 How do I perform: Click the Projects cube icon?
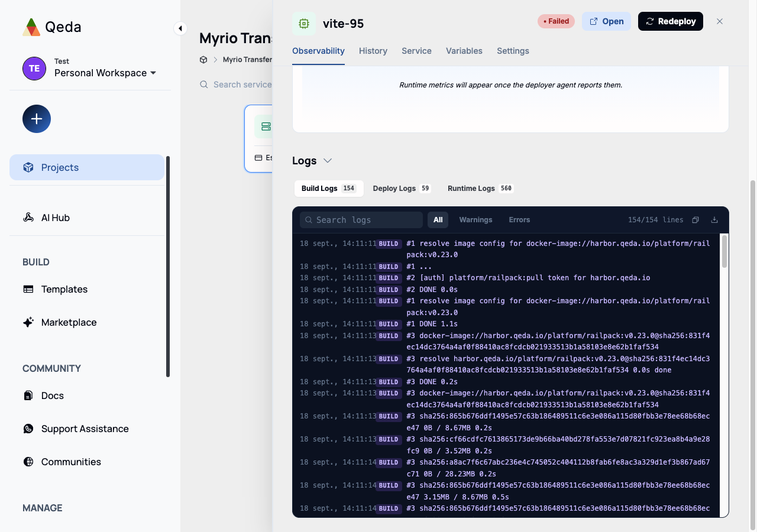pos(28,167)
